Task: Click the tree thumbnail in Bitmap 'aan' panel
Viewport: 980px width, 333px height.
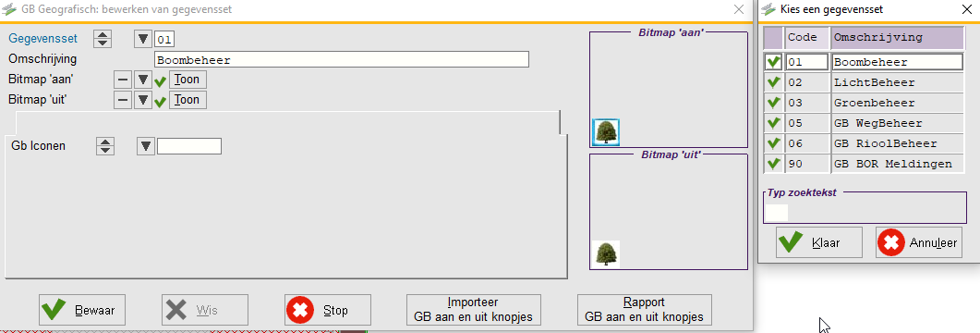Action: (x=606, y=132)
